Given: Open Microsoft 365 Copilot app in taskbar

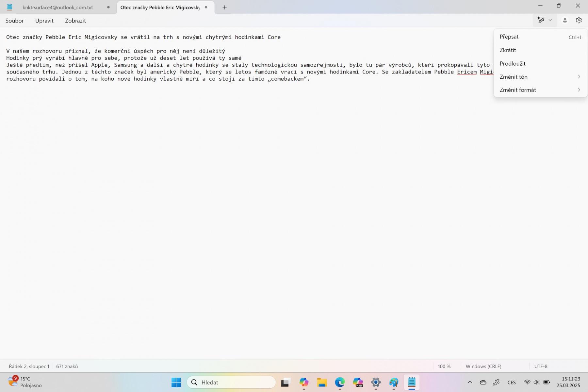Looking at the screenshot, I should [x=358, y=382].
